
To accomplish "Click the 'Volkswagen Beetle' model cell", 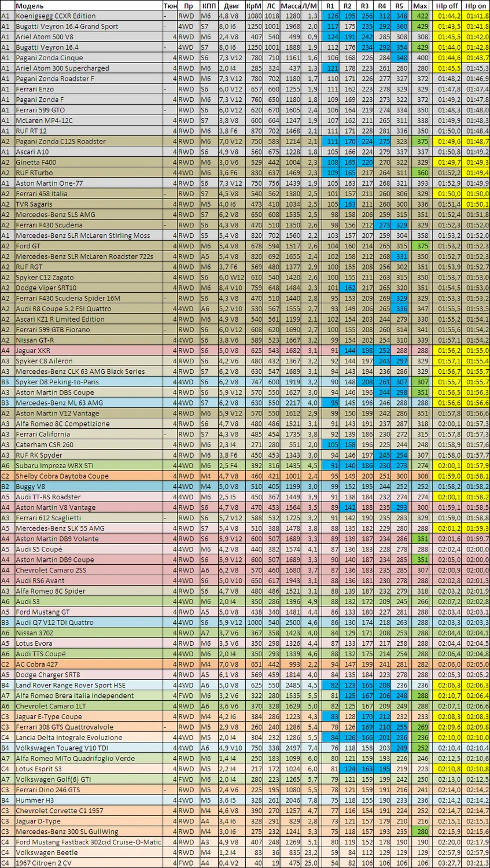I will pos(88,852).
